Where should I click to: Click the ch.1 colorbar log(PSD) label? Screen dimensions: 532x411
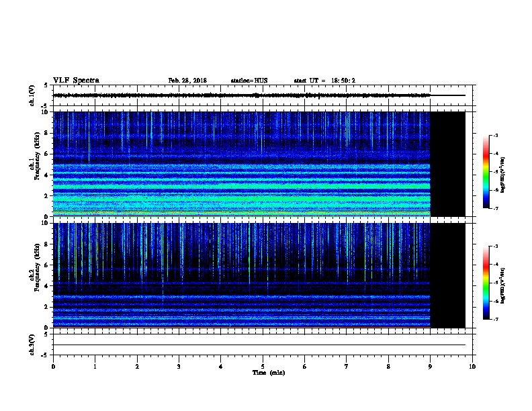pos(502,175)
